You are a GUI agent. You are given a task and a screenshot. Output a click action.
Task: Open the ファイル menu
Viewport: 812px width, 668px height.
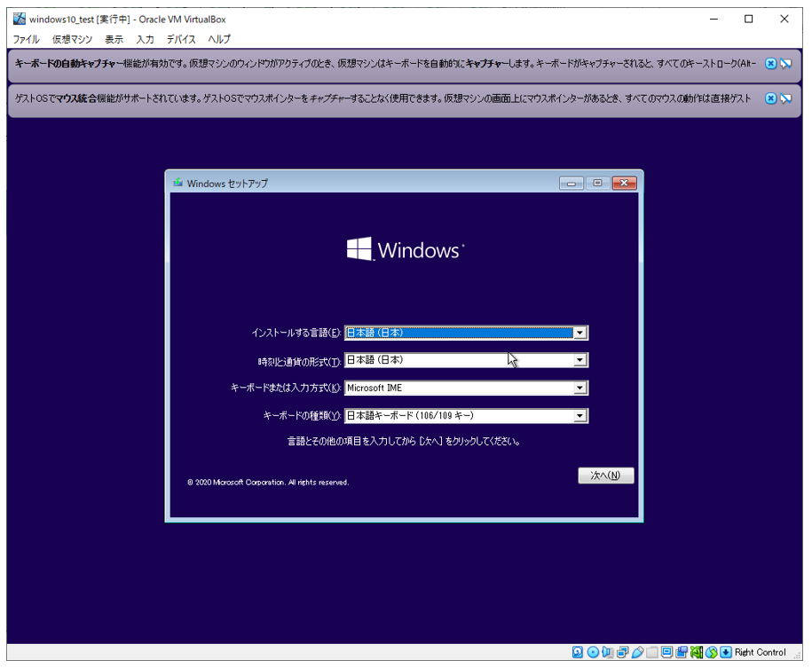click(26, 39)
